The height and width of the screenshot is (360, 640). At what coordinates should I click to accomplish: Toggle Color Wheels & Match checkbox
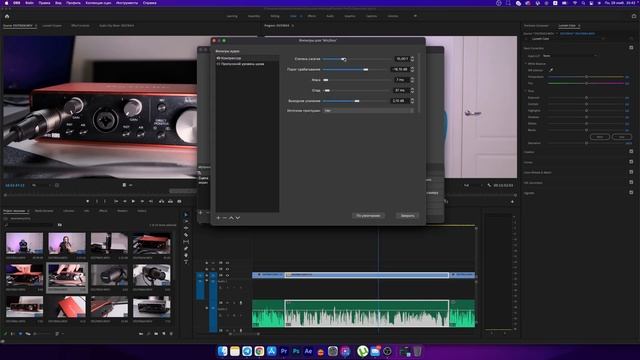coord(631,172)
